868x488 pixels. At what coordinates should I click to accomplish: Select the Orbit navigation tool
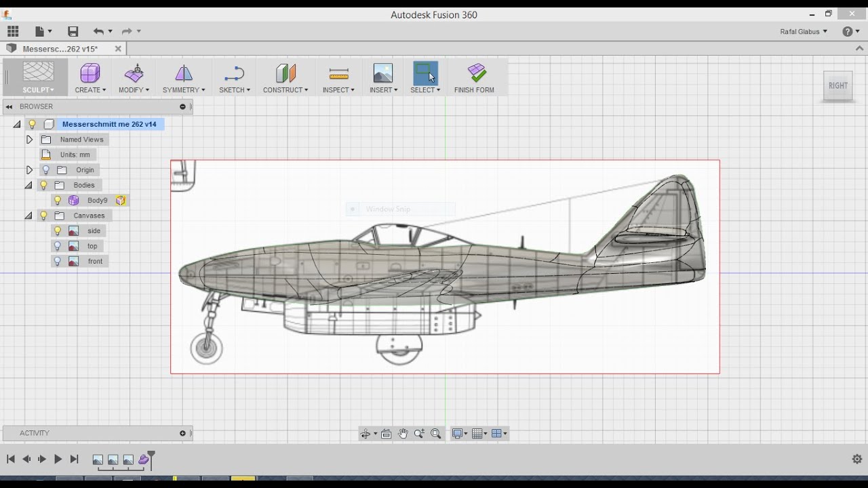(366, 434)
